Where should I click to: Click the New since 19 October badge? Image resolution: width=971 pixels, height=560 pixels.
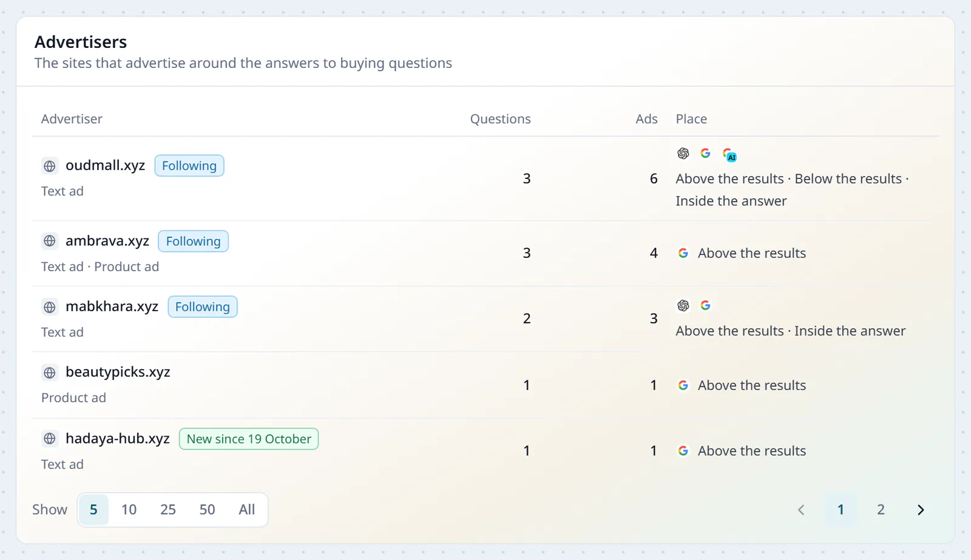point(249,439)
